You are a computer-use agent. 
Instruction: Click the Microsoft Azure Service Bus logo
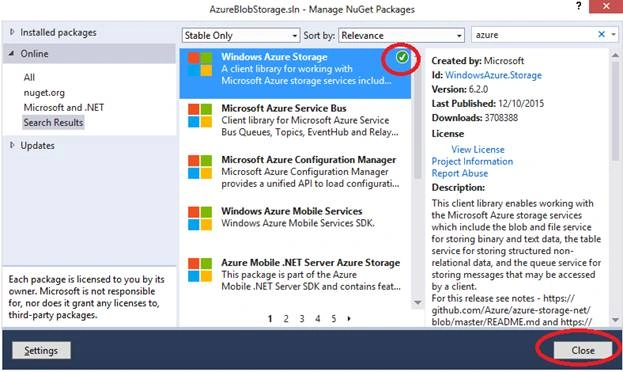tap(200, 115)
